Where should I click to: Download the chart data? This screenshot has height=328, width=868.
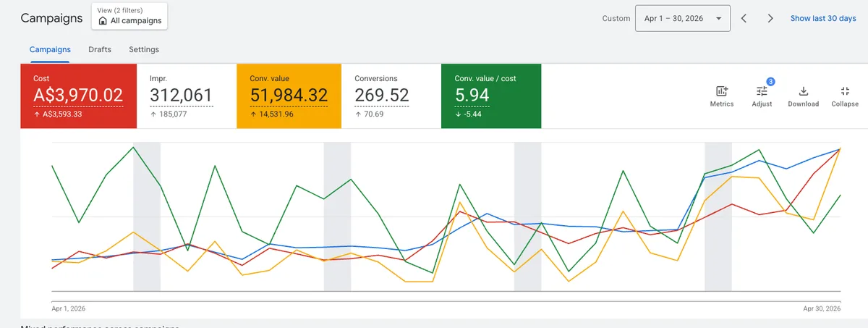(803, 96)
